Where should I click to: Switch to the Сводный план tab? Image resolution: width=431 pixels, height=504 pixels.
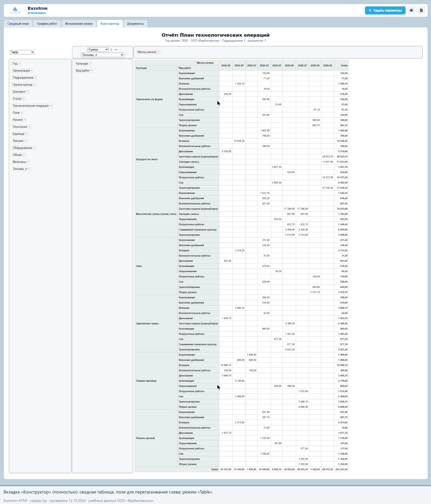point(18,24)
